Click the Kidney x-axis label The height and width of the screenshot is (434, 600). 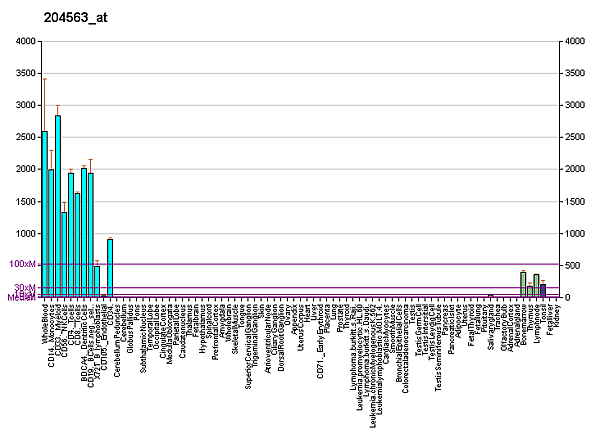556,317
